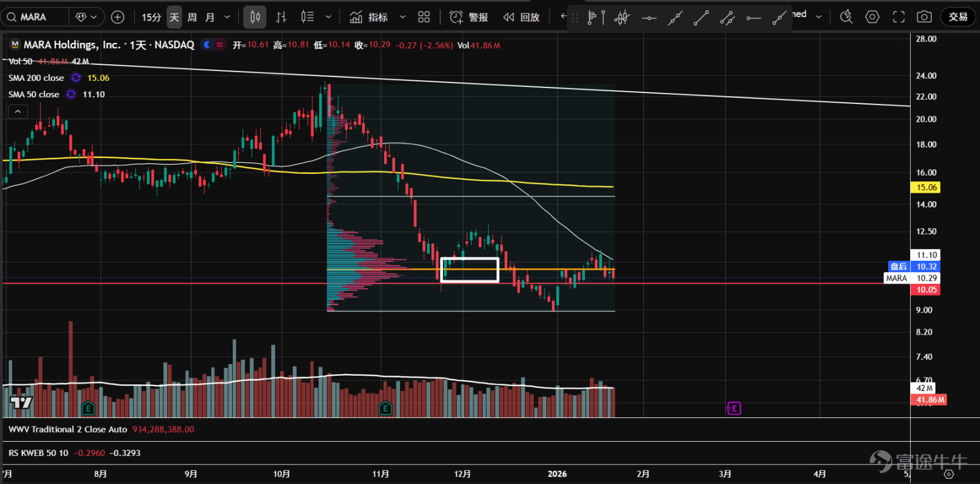This screenshot has height=484, width=980.
Task: Select the WWV Traditional 2 Close Auto pane
Action: coord(68,430)
